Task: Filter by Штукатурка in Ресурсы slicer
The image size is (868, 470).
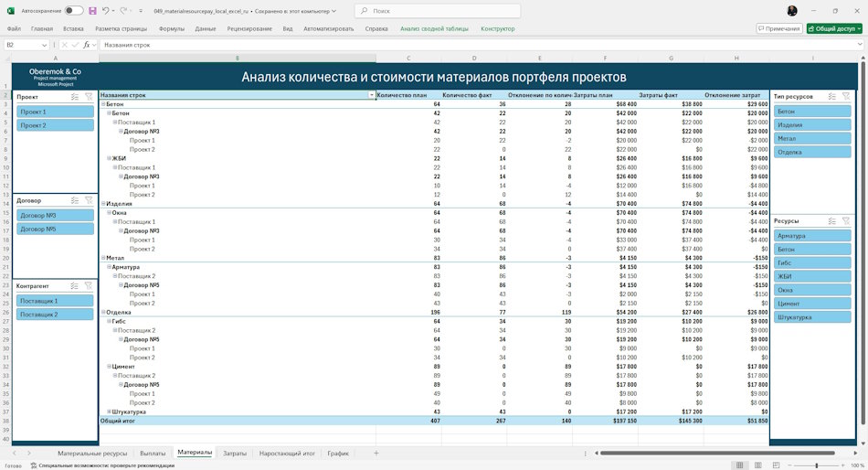Action: (812, 317)
